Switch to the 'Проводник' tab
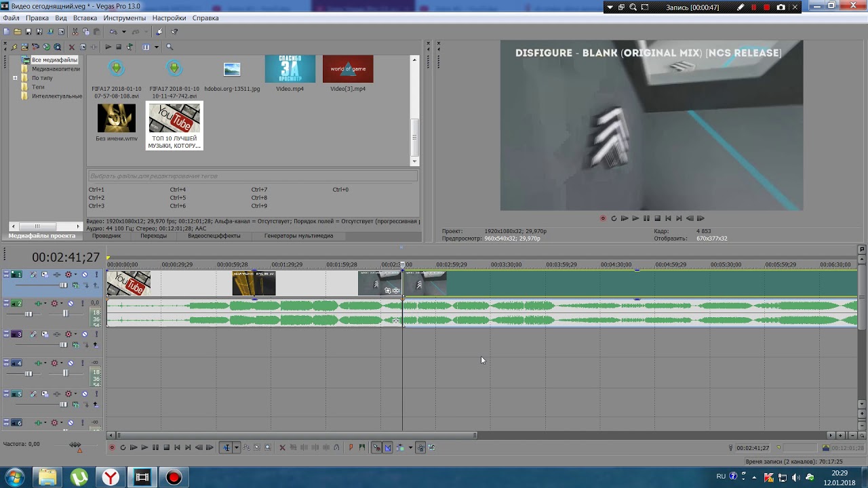868x488 pixels. 106,236
